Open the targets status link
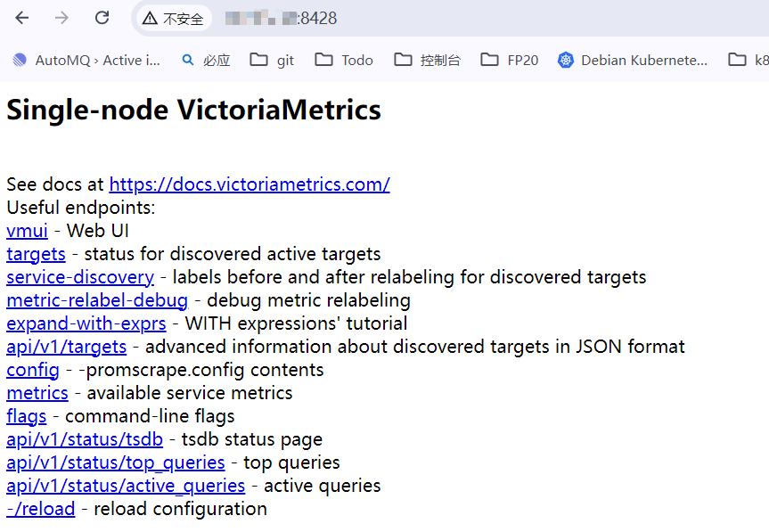This screenshot has height=532, width=769. point(36,254)
